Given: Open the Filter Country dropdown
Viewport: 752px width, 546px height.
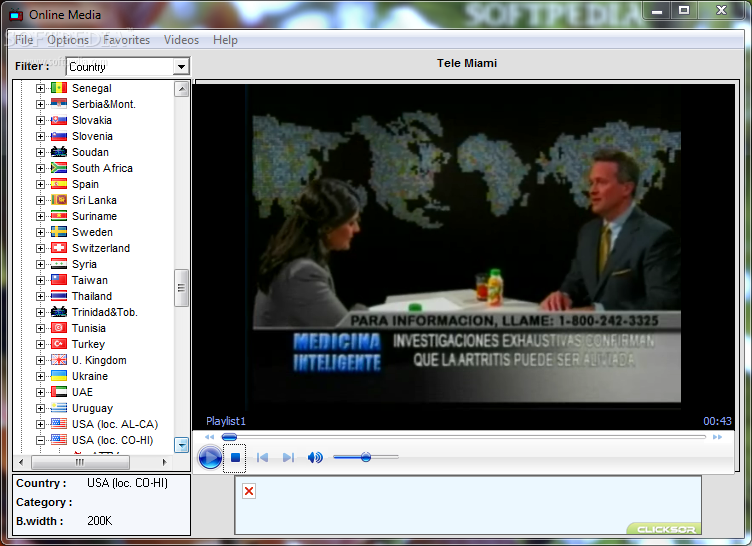Looking at the screenshot, I should [181, 67].
